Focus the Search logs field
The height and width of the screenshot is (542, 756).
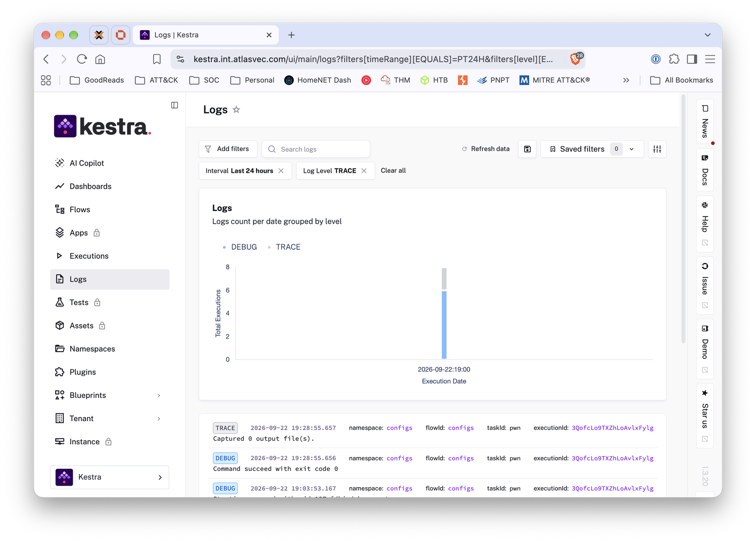point(316,149)
